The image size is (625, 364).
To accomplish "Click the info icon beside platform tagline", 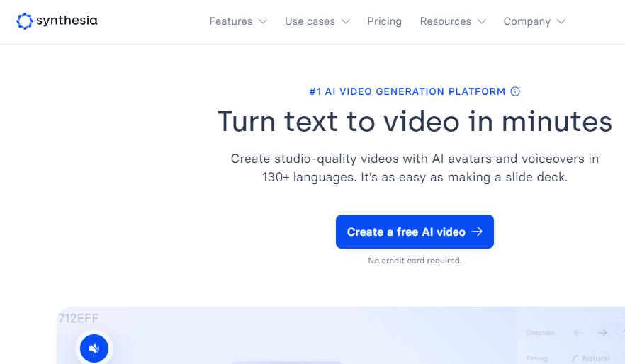I will 515,91.
